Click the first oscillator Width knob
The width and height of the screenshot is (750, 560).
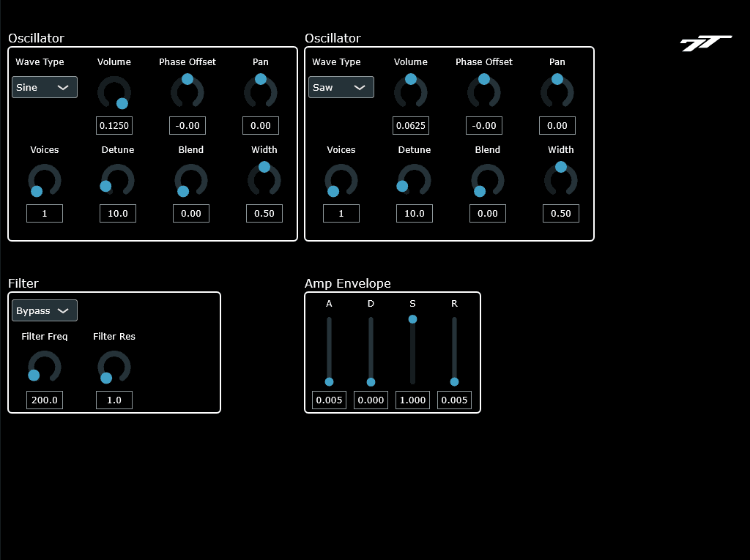264,179
